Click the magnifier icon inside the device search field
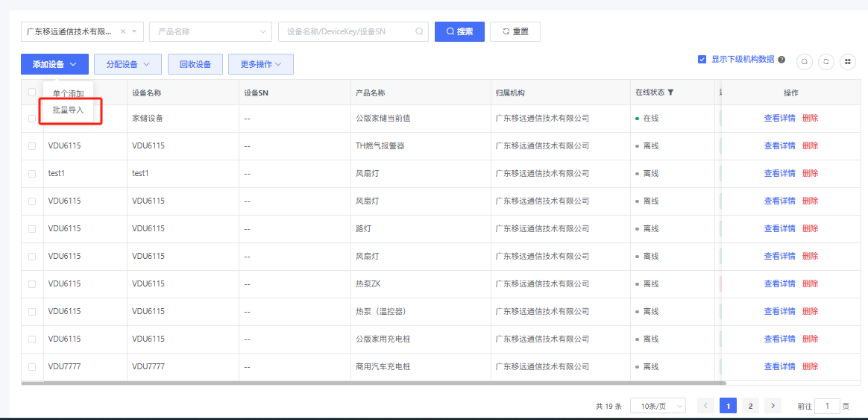 [419, 31]
